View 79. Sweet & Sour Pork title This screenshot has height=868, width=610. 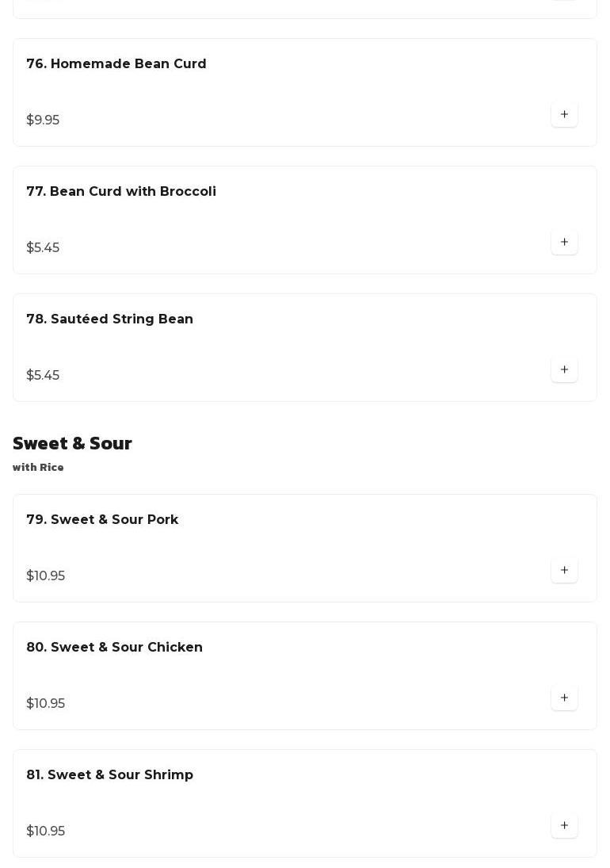[x=102, y=519]
